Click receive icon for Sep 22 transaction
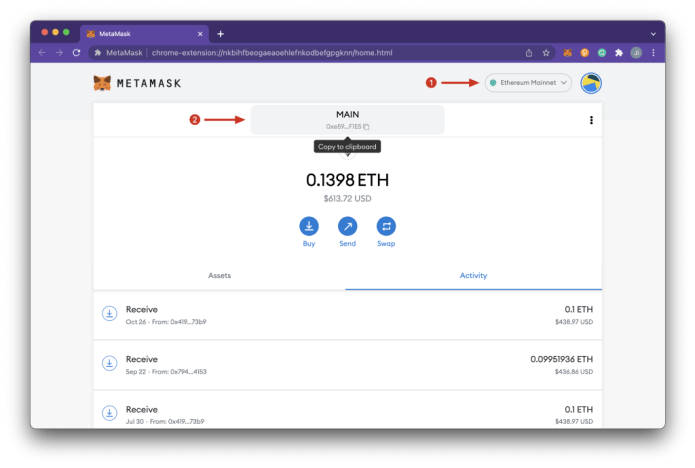This screenshot has width=695, height=468. (109, 363)
